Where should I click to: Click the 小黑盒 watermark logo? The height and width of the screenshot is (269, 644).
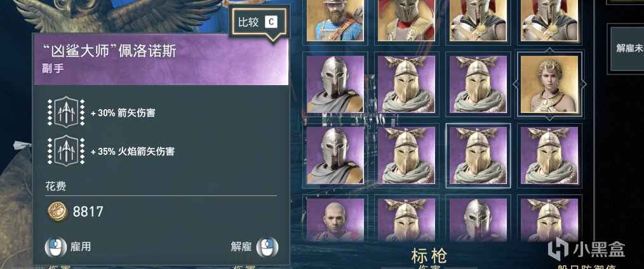(586, 249)
